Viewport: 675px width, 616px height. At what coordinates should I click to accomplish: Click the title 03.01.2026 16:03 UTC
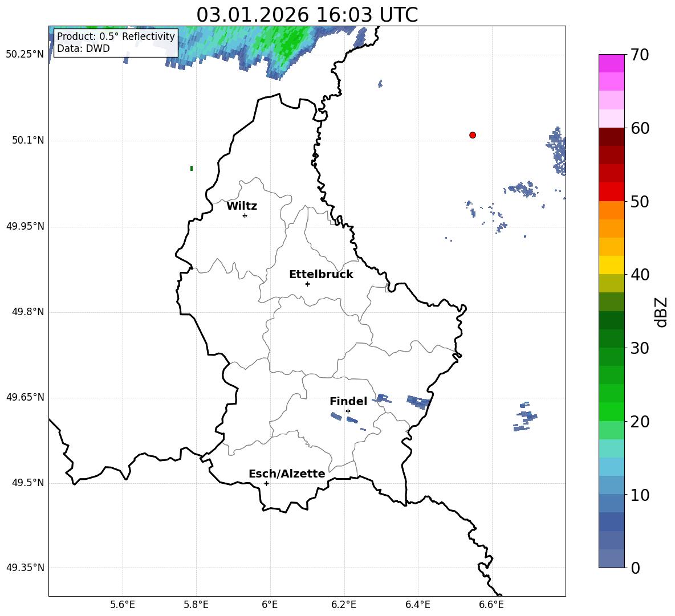coord(307,15)
